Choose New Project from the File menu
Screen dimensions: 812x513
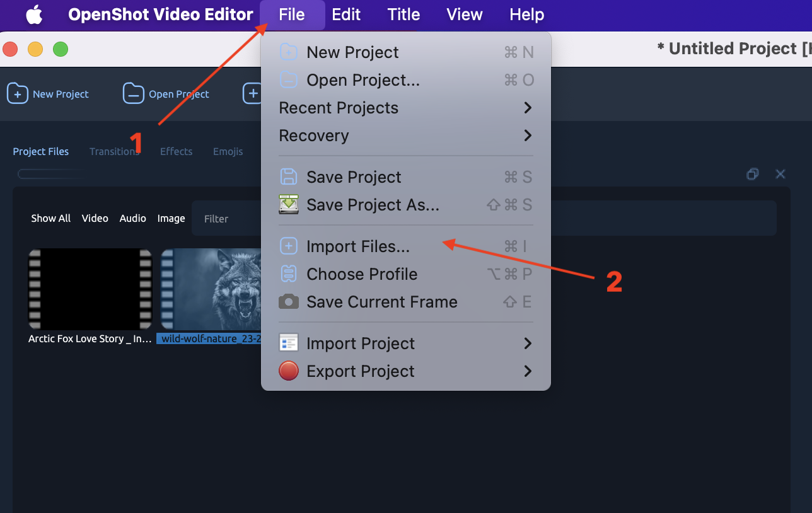coord(406,52)
